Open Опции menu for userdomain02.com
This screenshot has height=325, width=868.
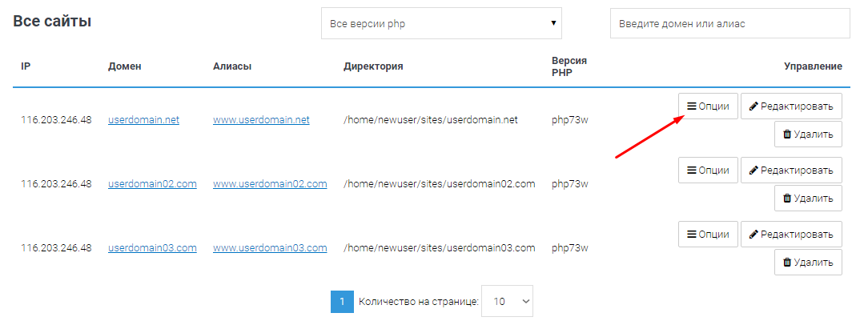pyautogui.click(x=708, y=171)
